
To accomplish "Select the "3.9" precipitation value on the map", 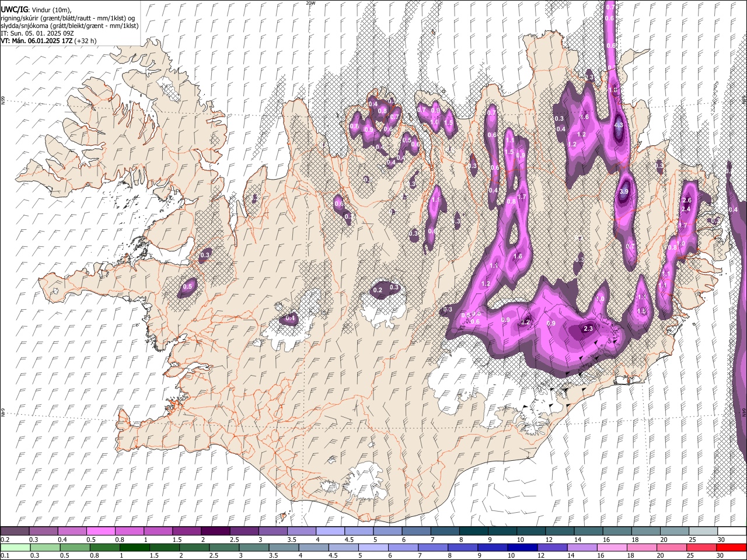I will (x=624, y=191).
